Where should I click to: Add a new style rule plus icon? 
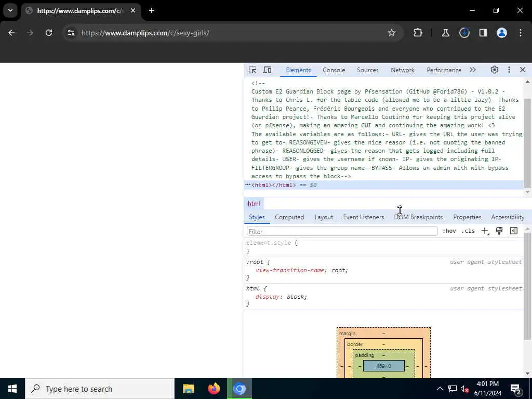[x=485, y=231]
